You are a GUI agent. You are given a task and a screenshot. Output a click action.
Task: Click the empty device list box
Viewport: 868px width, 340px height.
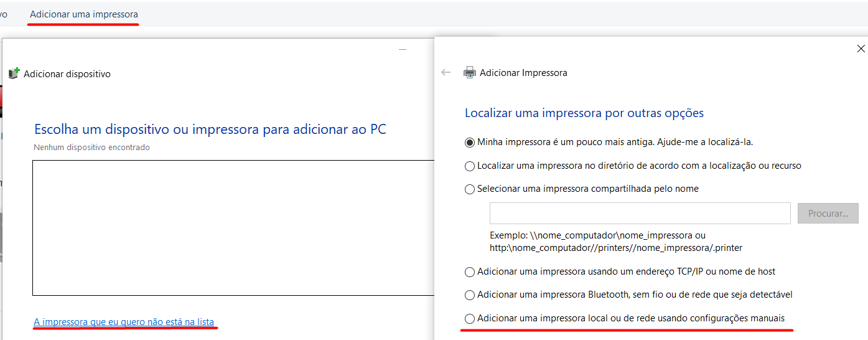(x=233, y=228)
